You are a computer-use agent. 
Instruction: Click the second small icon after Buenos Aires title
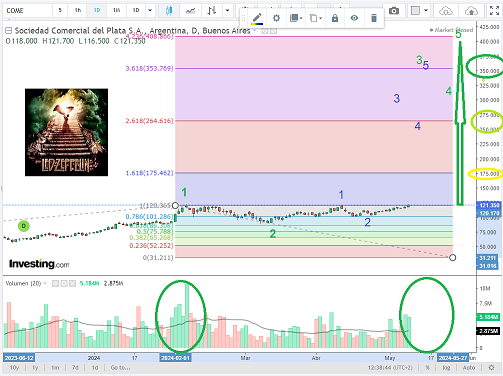tap(273, 31)
